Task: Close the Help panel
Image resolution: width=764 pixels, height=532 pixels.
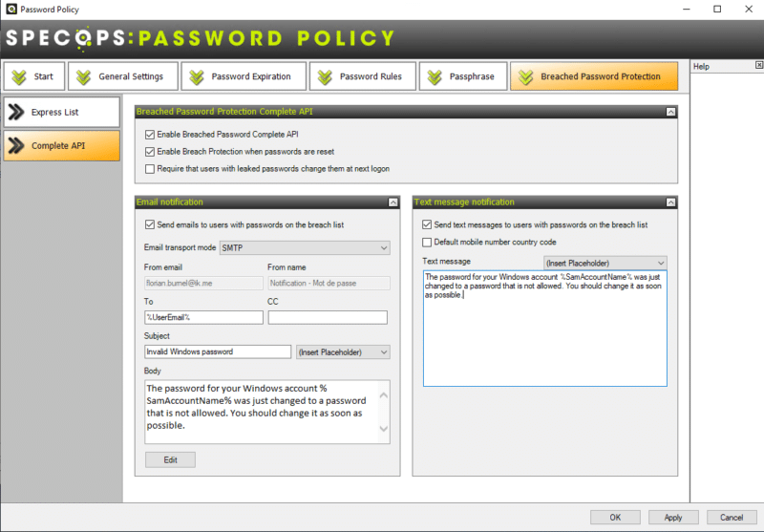Action: 758,65
